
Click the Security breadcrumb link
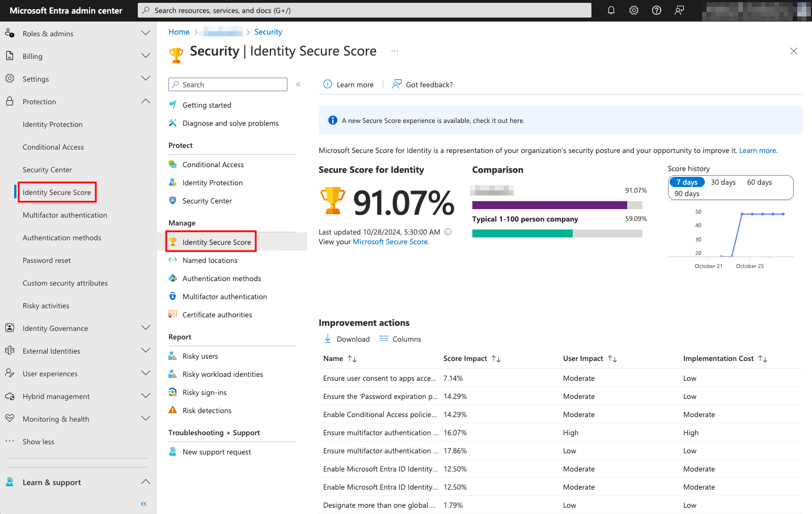coord(268,32)
